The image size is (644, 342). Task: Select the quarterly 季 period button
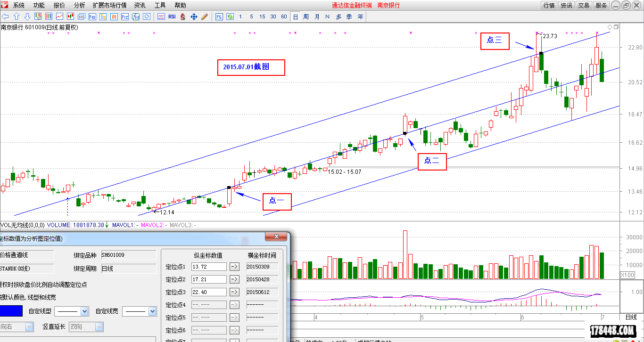tap(349, 16)
